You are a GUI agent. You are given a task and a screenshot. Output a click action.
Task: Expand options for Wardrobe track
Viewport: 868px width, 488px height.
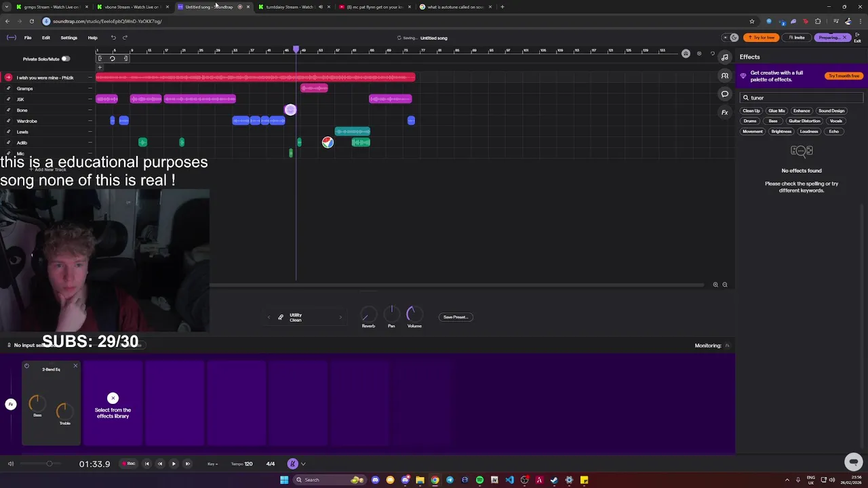click(x=90, y=121)
